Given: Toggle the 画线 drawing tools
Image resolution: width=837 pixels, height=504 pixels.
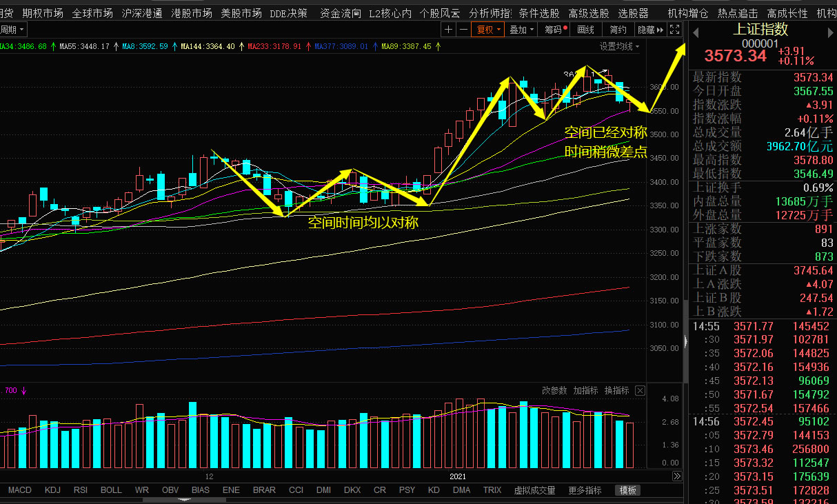Looking at the screenshot, I should (585, 30).
